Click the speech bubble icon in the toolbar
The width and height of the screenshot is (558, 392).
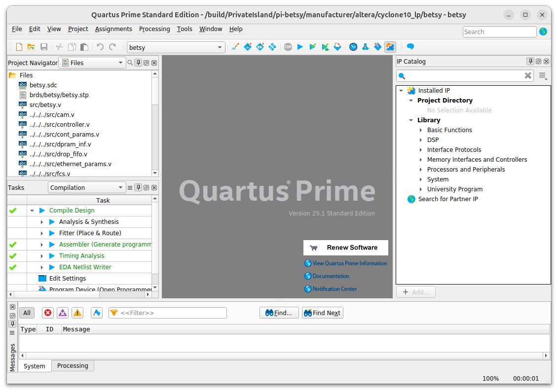point(410,47)
